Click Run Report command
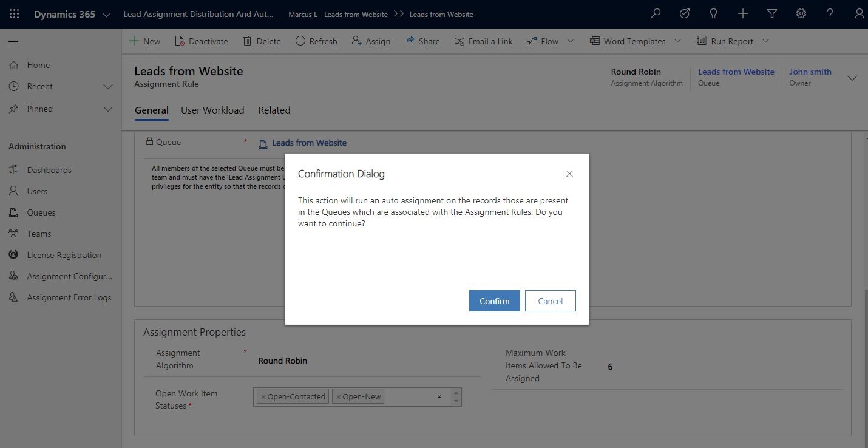 click(725, 41)
